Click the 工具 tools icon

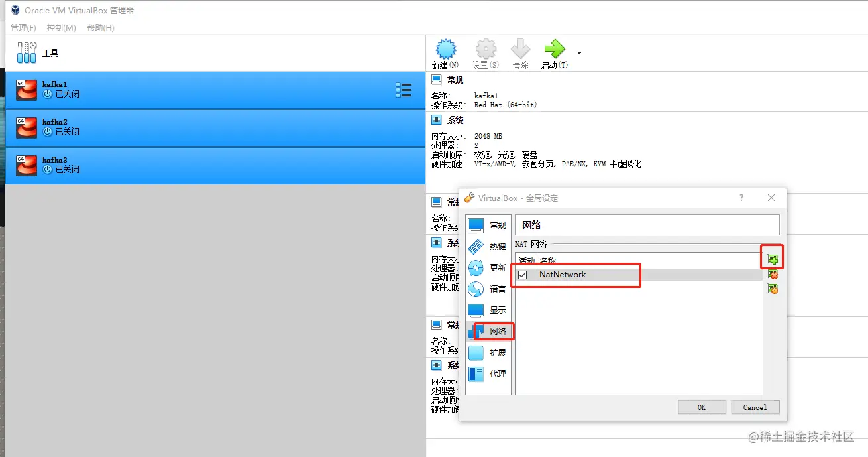click(x=27, y=53)
